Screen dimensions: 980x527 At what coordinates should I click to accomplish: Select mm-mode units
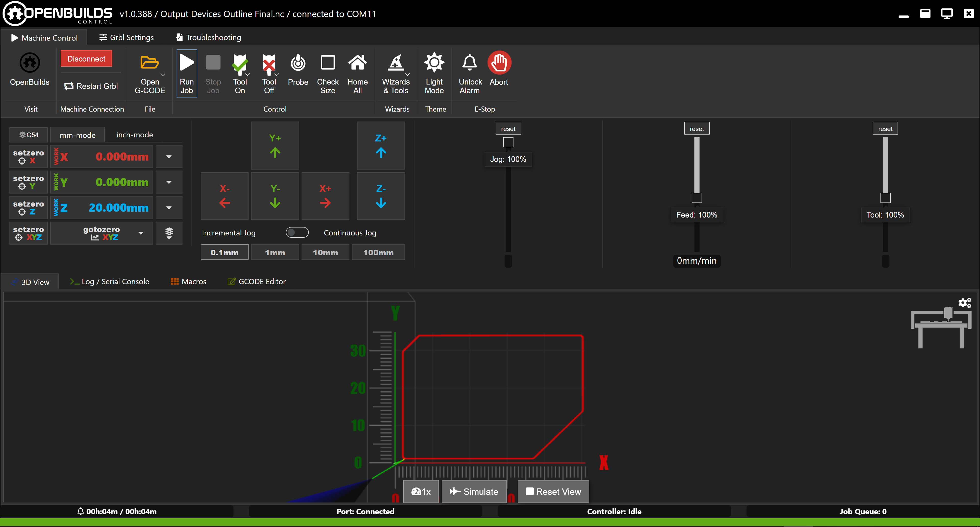[x=78, y=135]
